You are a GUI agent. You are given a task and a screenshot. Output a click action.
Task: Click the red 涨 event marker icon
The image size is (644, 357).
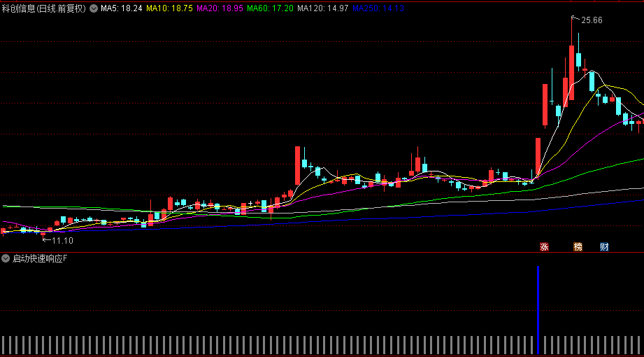pos(544,247)
